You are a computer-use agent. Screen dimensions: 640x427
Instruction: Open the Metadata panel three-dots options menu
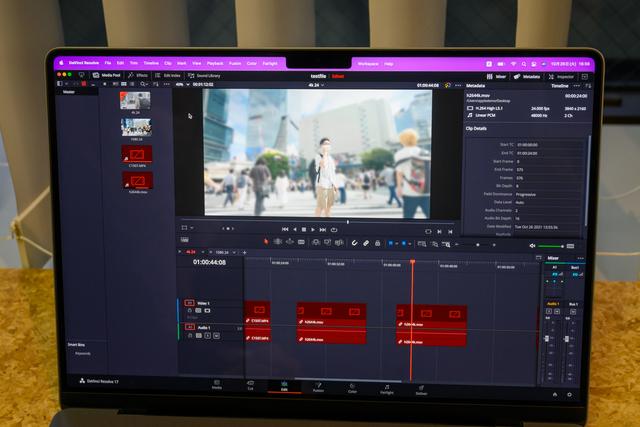point(576,86)
